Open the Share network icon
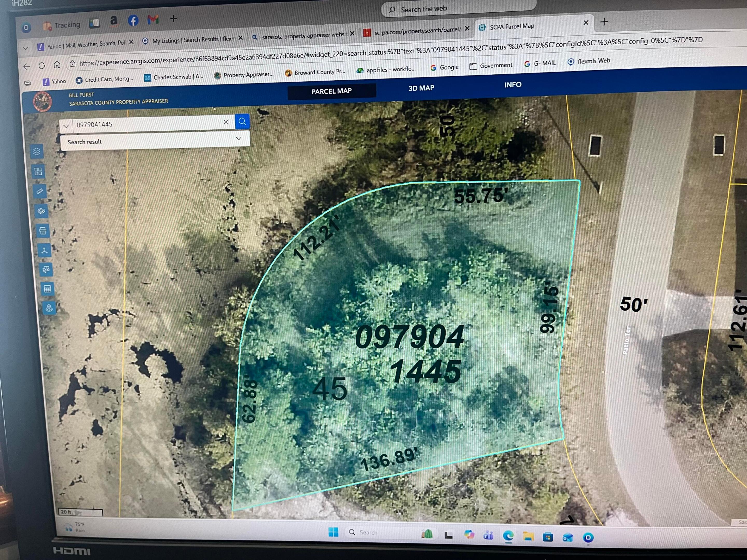Screen dimensions: 747x560 coord(44,250)
